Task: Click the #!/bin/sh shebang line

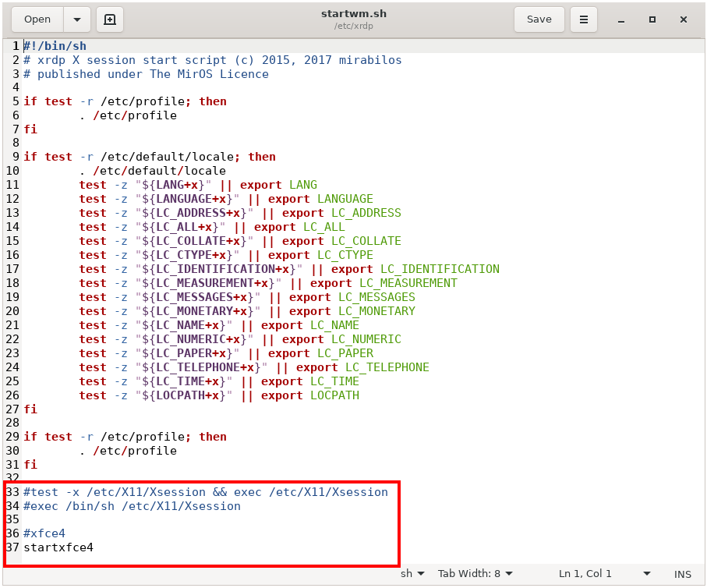Action: pos(55,46)
